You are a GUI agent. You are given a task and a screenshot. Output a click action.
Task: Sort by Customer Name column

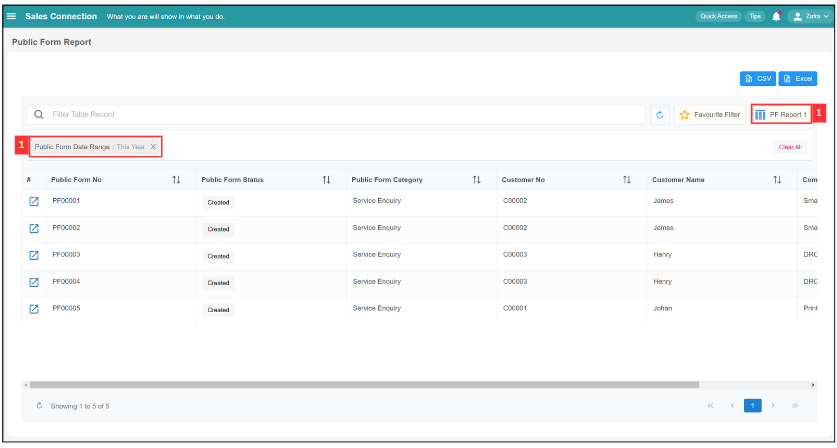click(x=777, y=180)
